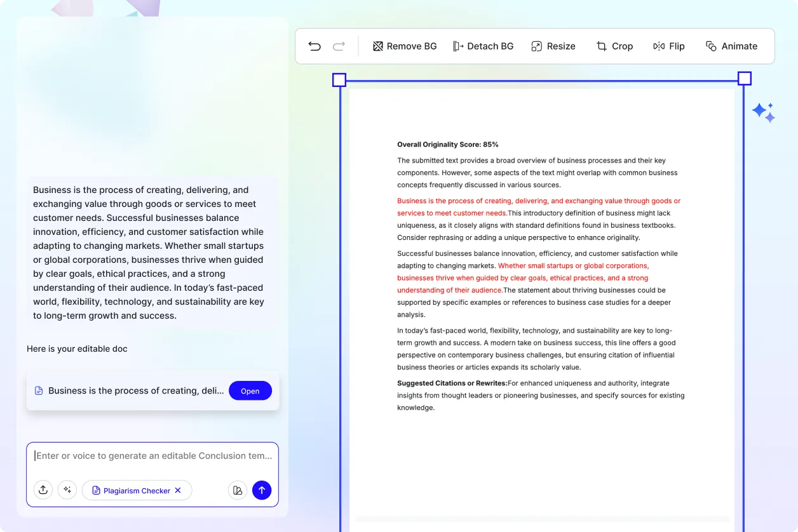Select the Flip tool
The image size is (798, 532).
[669, 46]
